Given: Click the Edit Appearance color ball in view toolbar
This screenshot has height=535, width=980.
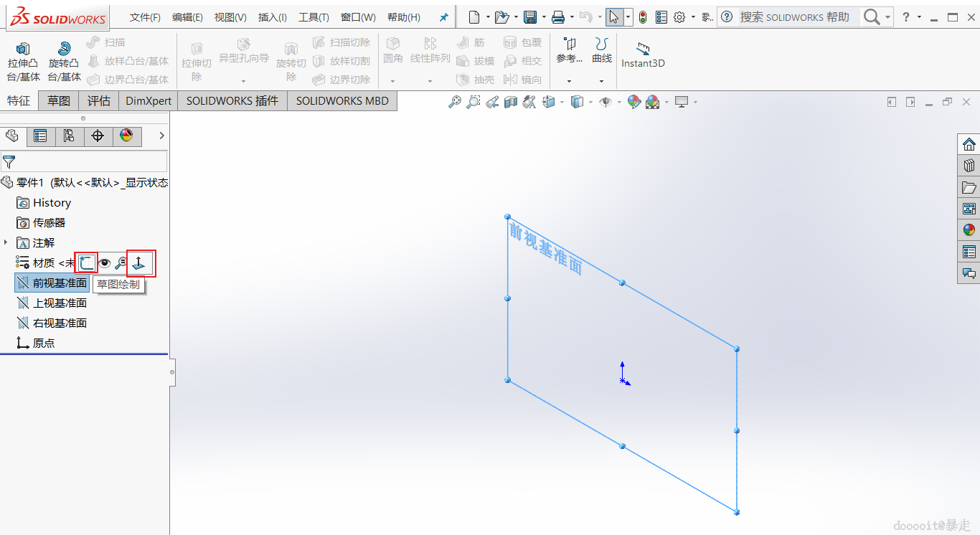Looking at the screenshot, I should (x=633, y=103).
